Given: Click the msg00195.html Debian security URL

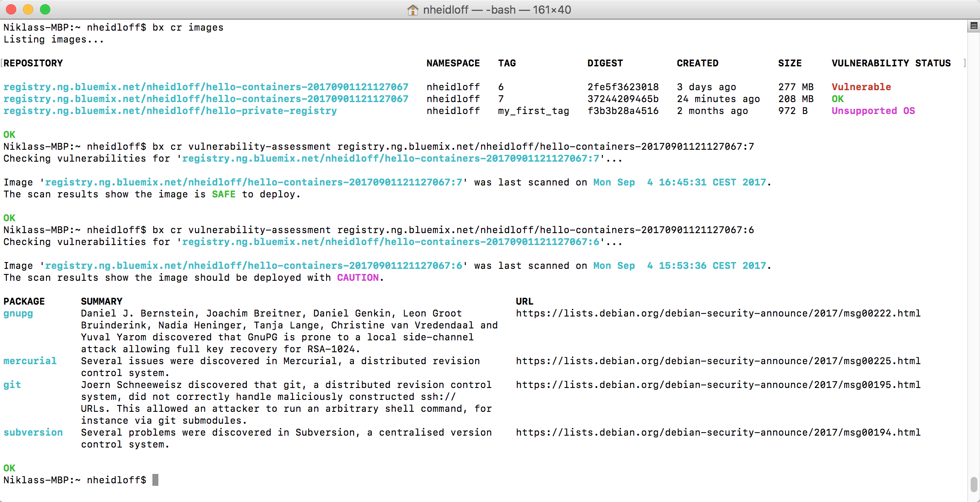Looking at the screenshot, I should 718,385.
